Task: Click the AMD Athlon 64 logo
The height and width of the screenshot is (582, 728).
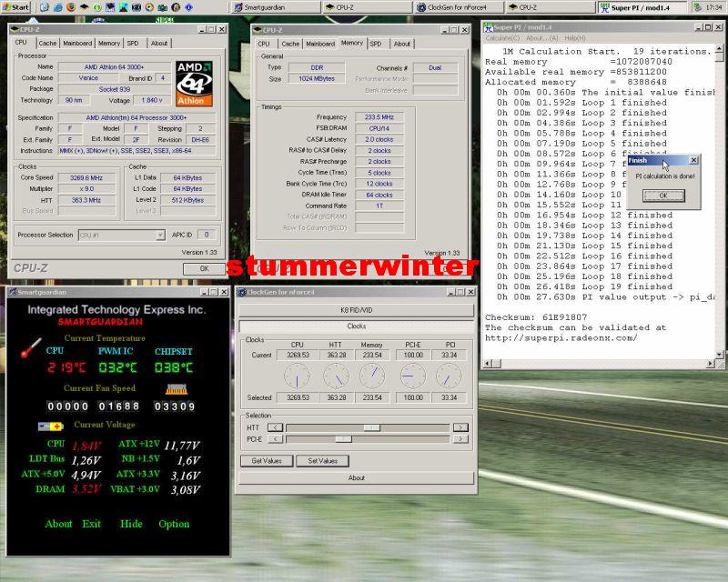Action: [194, 84]
